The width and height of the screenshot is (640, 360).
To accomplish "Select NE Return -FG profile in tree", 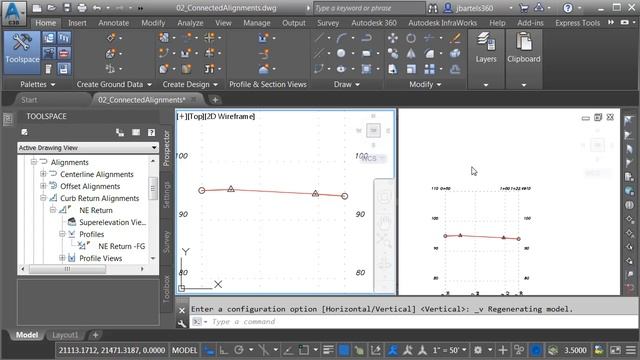I will click(121, 246).
